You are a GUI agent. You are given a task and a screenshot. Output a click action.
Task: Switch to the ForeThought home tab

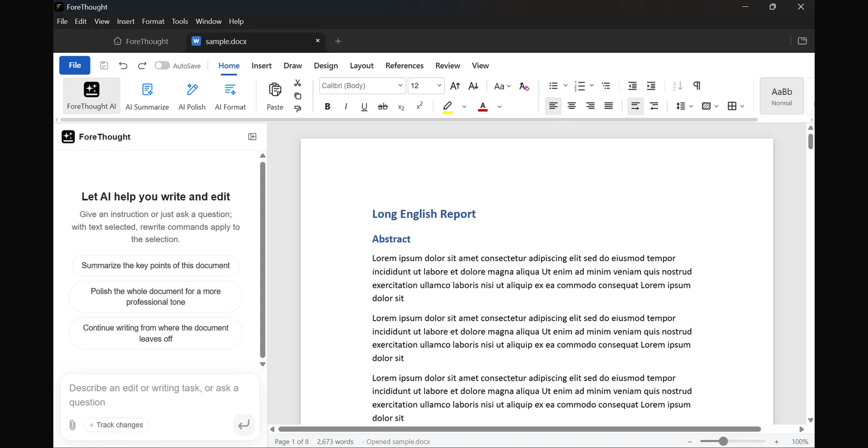click(141, 41)
